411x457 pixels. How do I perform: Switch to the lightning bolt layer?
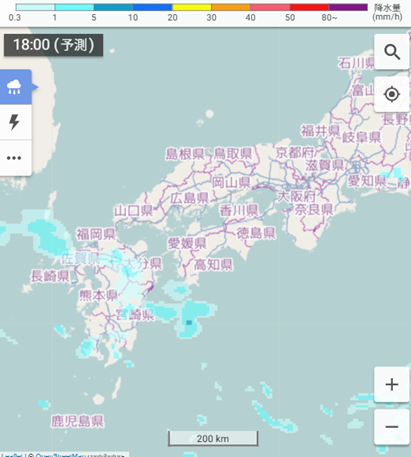[x=15, y=122]
